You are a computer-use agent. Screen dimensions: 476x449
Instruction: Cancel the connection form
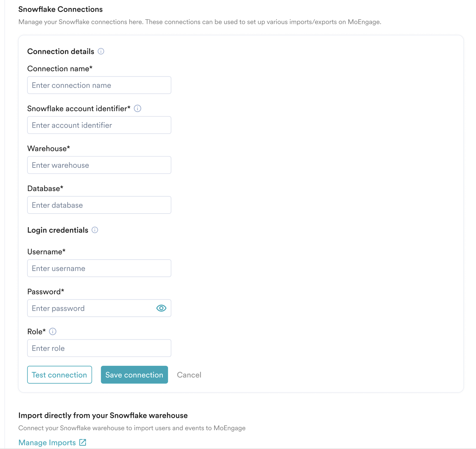[x=189, y=375]
